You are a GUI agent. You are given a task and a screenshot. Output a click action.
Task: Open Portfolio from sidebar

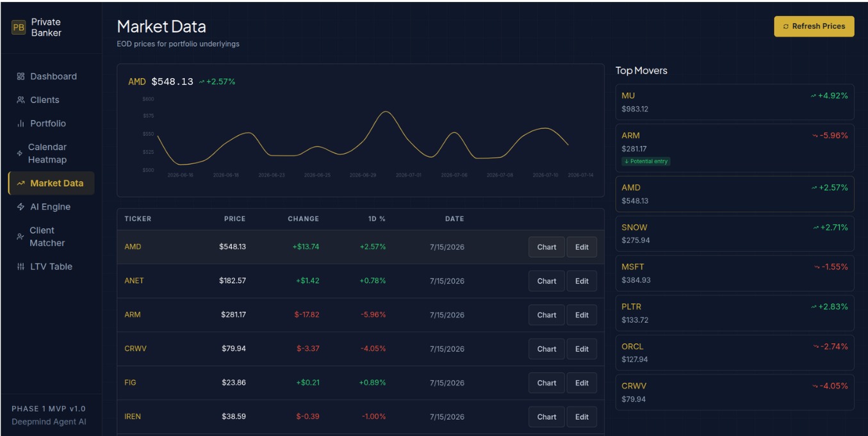(51, 124)
